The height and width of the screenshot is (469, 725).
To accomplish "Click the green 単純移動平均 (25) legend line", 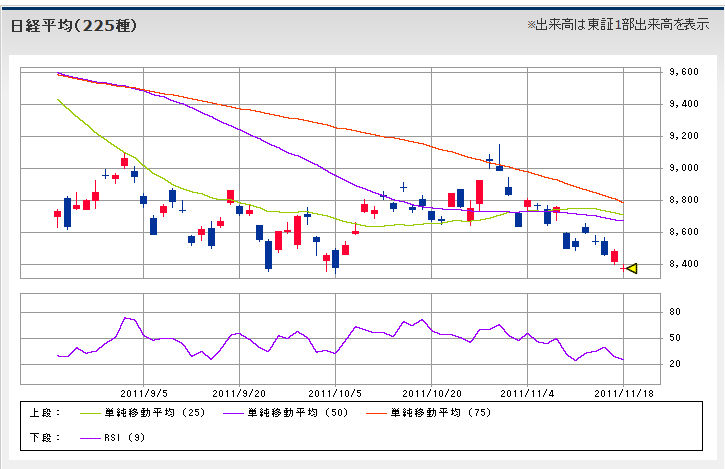I will point(91,413).
